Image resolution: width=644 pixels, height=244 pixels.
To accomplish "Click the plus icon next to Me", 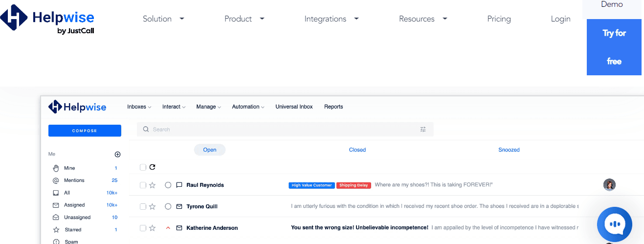I will coord(117,155).
